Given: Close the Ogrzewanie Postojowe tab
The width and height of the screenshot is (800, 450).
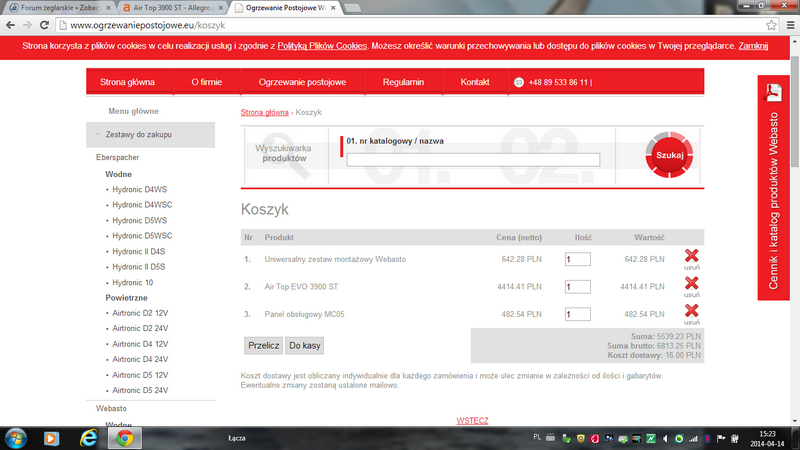Looking at the screenshot, I should pos(333,8).
